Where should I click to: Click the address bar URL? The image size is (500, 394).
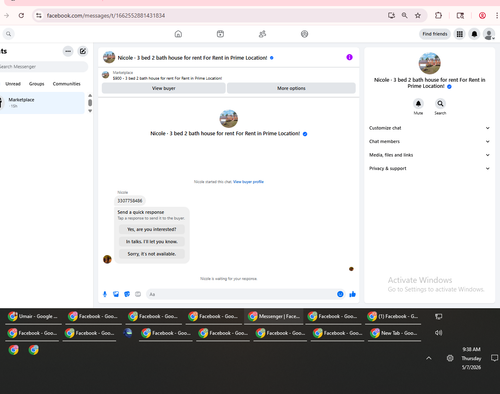tap(106, 15)
